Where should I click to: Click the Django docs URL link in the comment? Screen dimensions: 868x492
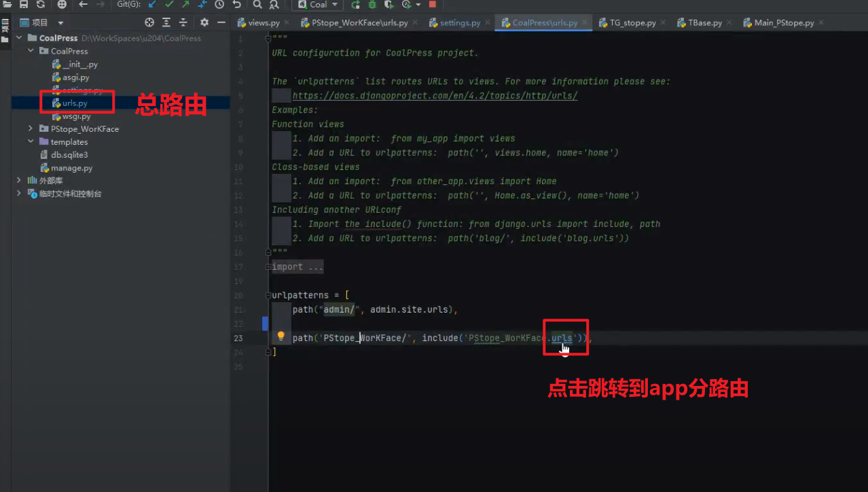435,96
